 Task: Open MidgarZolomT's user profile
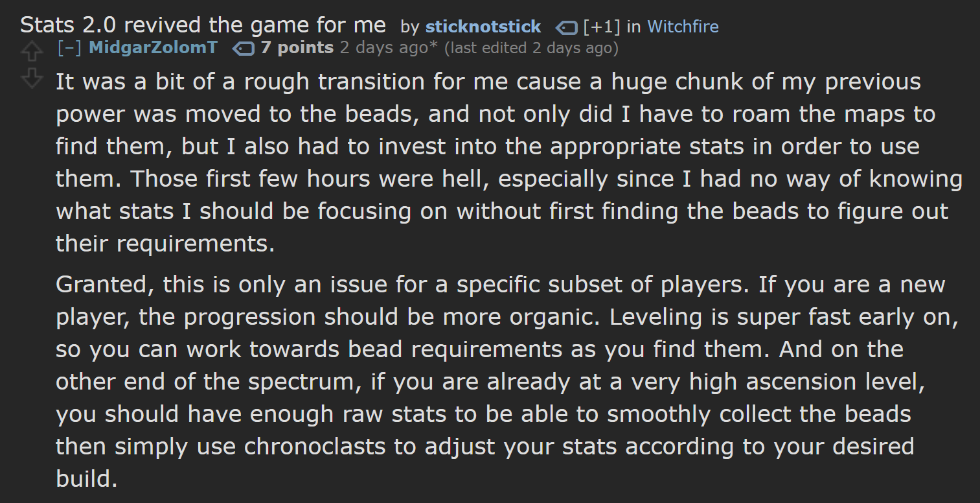(154, 47)
